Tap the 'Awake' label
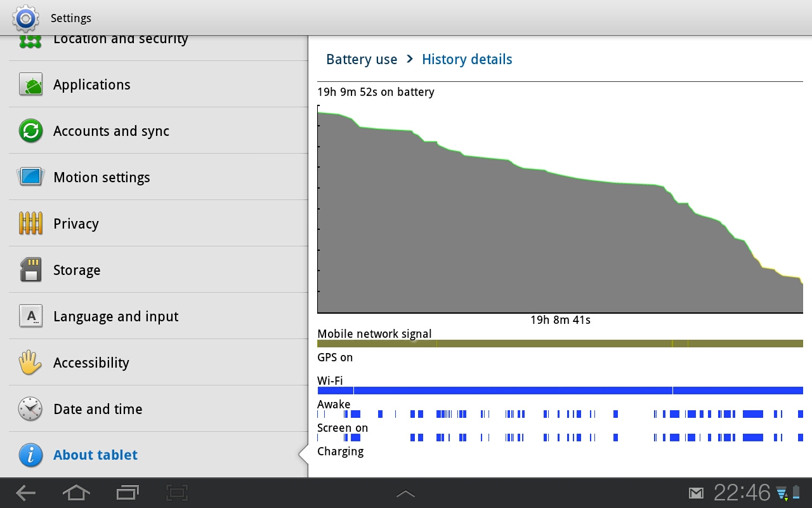The image size is (812, 508). [x=334, y=404]
